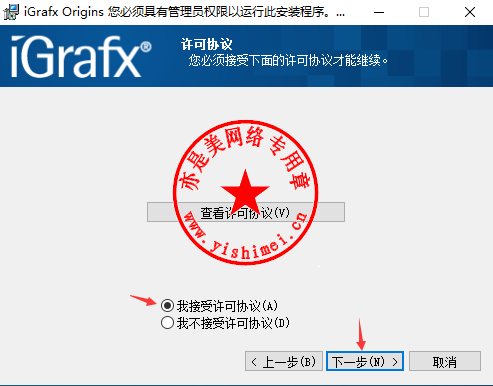This screenshot has height=386, width=493.
Task: Click red arrow pointing at accept option
Action: point(143,300)
